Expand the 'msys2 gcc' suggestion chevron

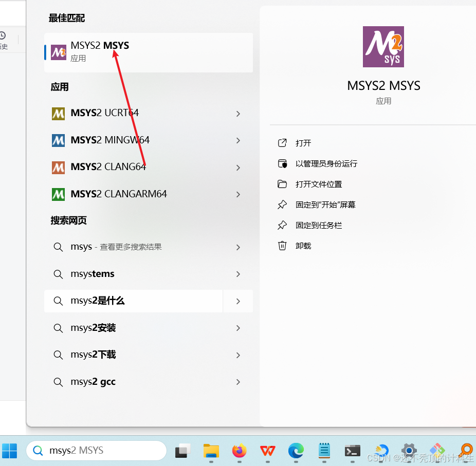(239, 382)
